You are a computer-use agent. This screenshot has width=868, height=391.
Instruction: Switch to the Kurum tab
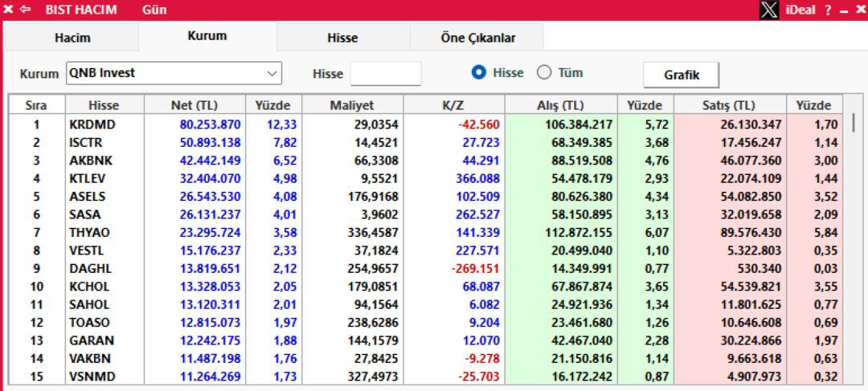[207, 36]
